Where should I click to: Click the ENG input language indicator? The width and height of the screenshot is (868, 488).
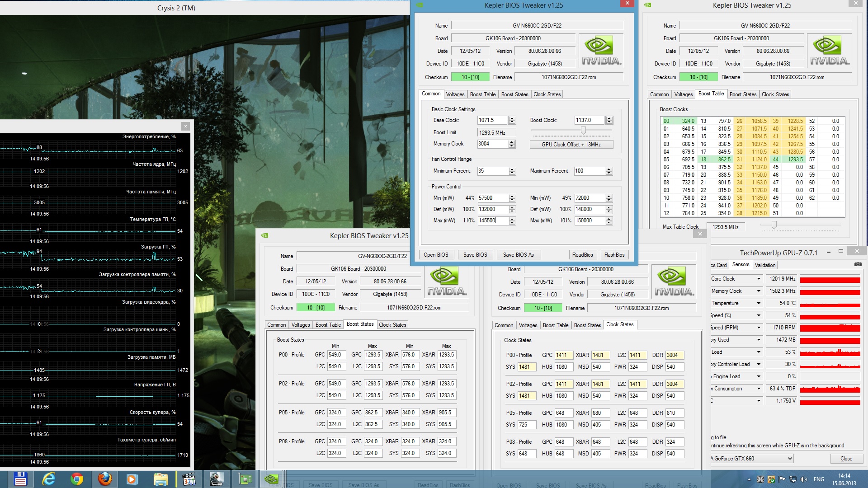[x=819, y=479]
